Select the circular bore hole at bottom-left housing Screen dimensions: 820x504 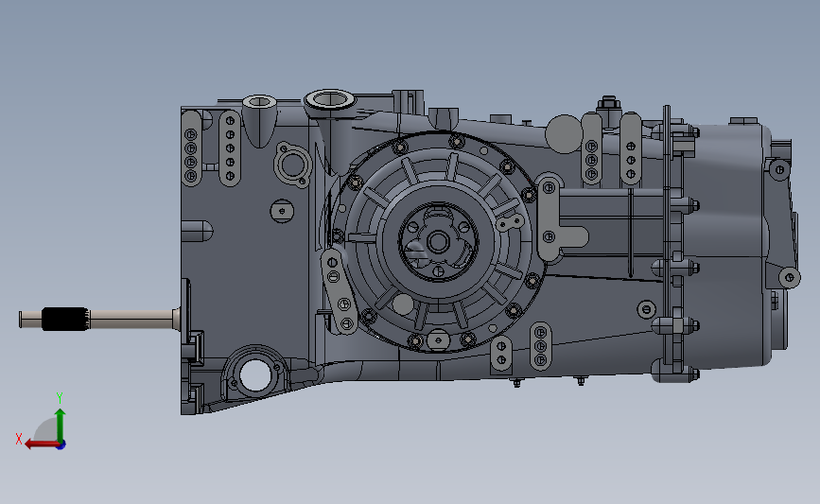click(254, 374)
